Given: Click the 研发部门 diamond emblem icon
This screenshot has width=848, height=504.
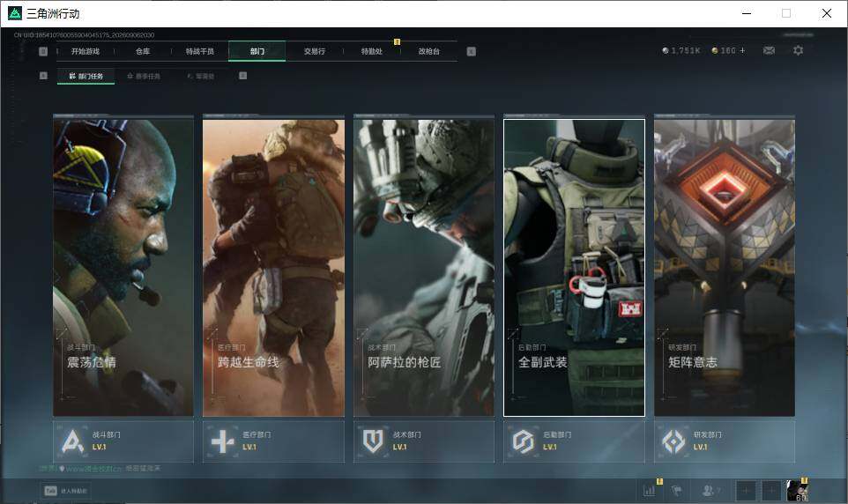Looking at the screenshot, I should pyautogui.click(x=673, y=441).
